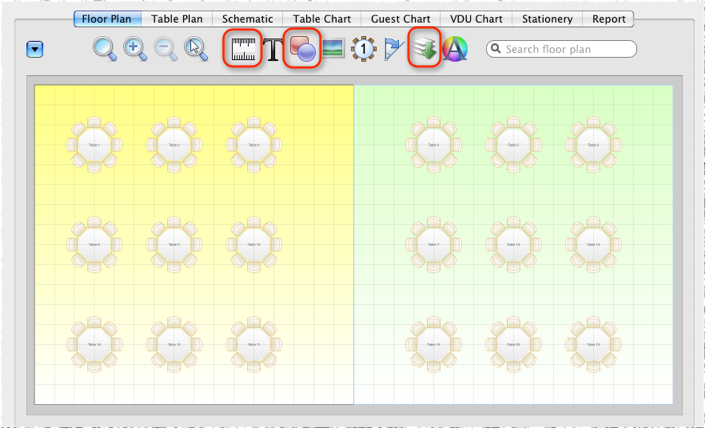This screenshot has height=429, width=706.
Task: Click the green layers stack icon
Action: tap(425, 49)
